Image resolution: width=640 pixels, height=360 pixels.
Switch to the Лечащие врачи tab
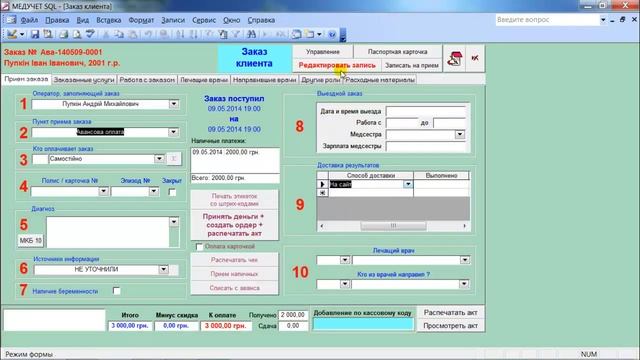coord(204,80)
